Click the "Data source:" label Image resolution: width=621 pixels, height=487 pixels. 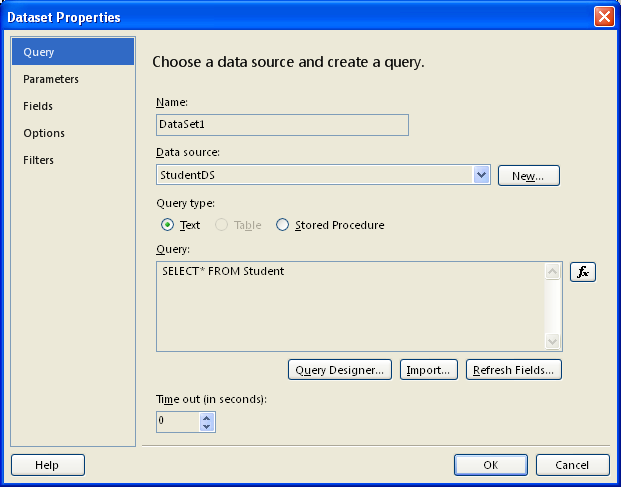pyautogui.click(x=188, y=152)
